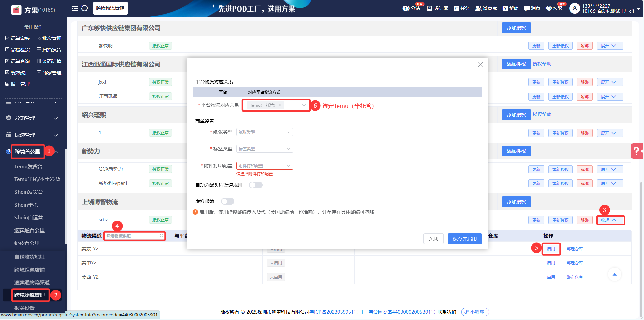Open 分销 from the top bar
The width and height of the screenshot is (644, 320).
pyautogui.click(x=411, y=8)
